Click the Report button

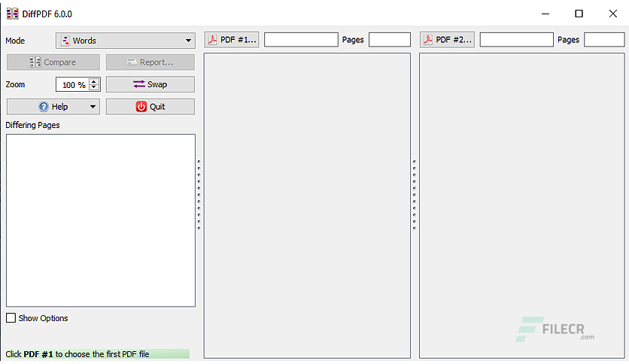tap(150, 62)
